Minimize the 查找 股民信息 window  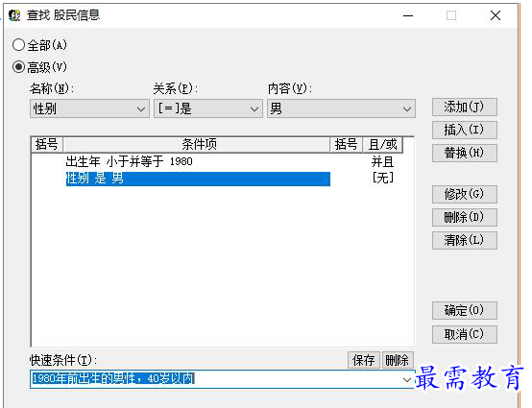pos(408,15)
